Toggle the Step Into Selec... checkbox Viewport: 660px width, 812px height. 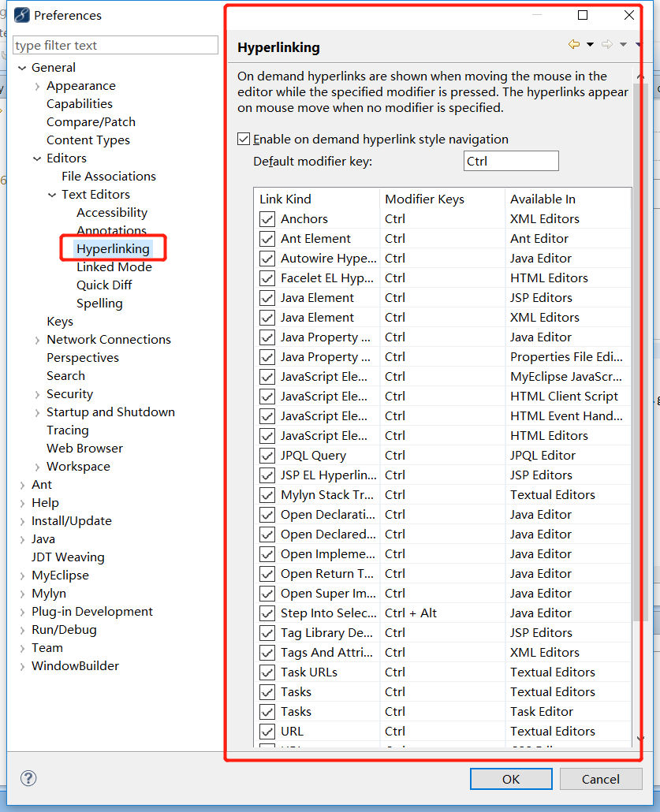tap(267, 613)
